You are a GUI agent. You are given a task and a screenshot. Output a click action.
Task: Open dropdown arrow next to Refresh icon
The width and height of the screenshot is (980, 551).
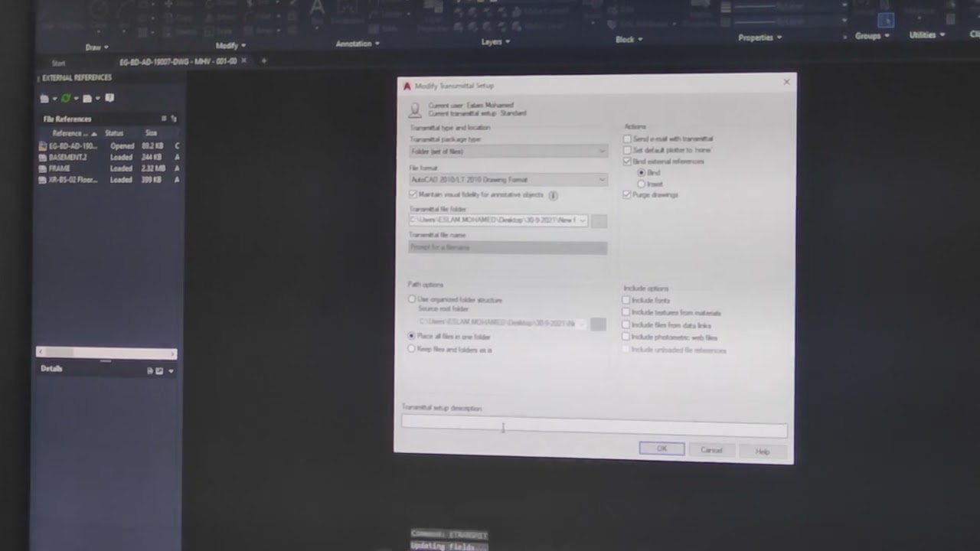[x=76, y=99]
